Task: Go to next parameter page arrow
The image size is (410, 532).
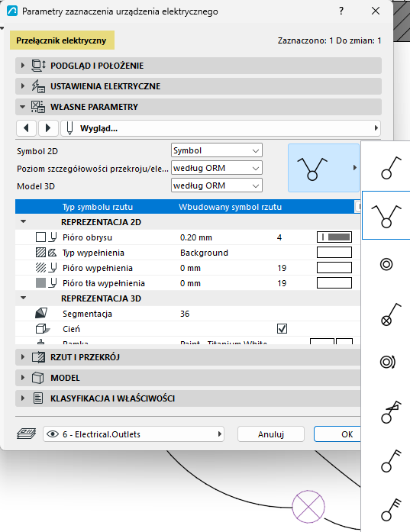Action: (x=48, y=128)
